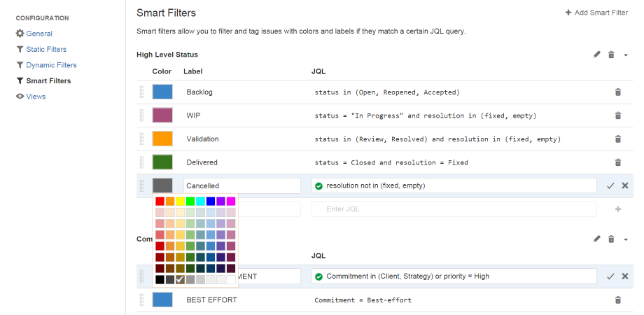Open General configuration section
This screenshot has height=315, width=644.
38,34
